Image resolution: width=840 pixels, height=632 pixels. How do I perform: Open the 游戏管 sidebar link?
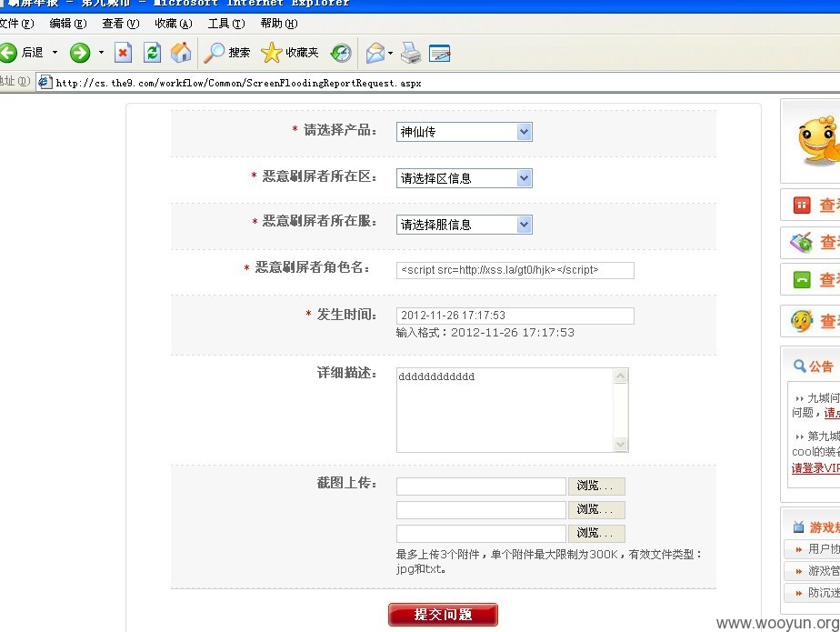824,571
